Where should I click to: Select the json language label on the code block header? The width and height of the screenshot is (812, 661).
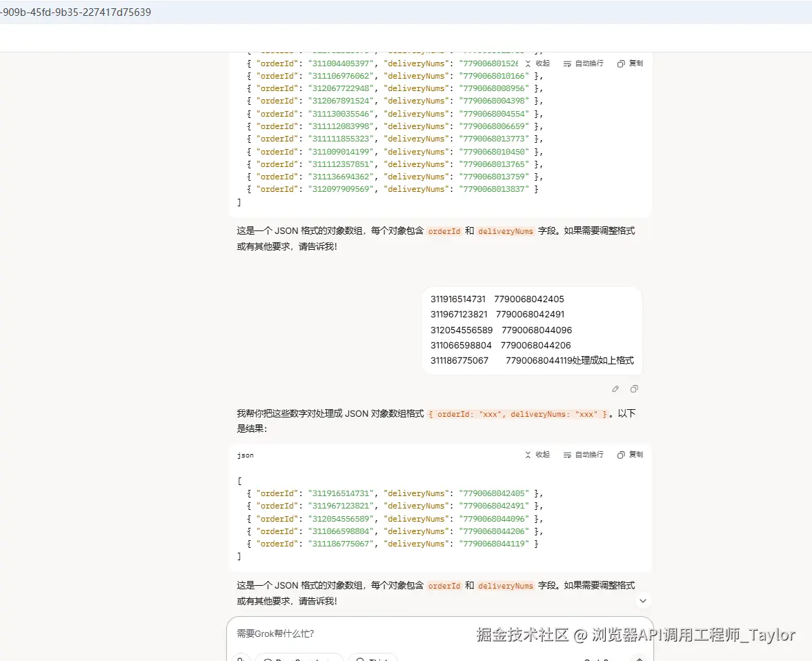245,455
